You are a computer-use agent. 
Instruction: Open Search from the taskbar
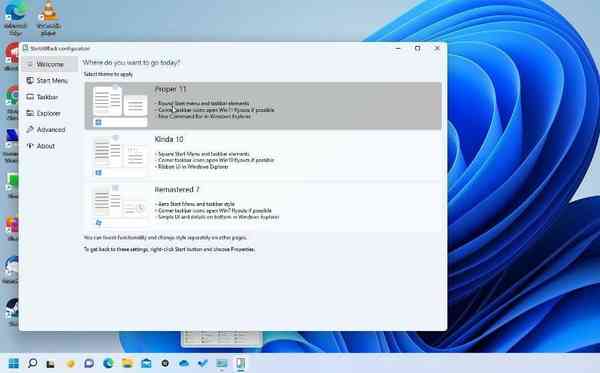(x=33, y=363)
